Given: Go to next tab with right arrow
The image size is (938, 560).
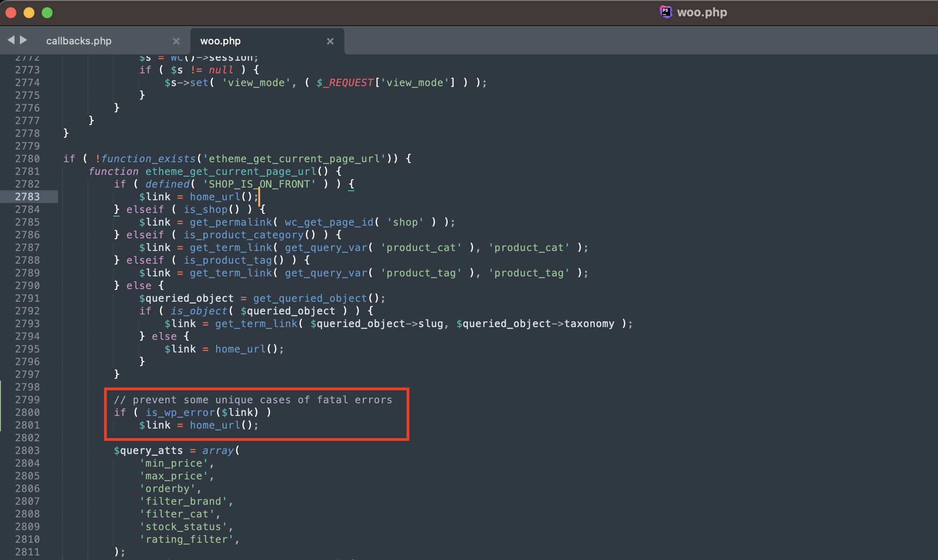Looking at the screenshot, I should click(x=24, y=40).
